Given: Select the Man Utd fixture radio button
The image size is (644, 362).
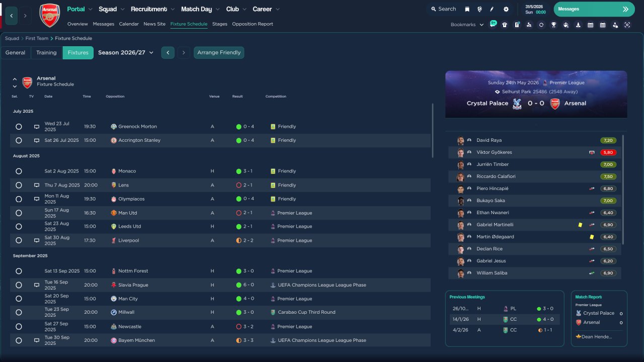Looking at the screenshot, I should (x=19, y=213).
